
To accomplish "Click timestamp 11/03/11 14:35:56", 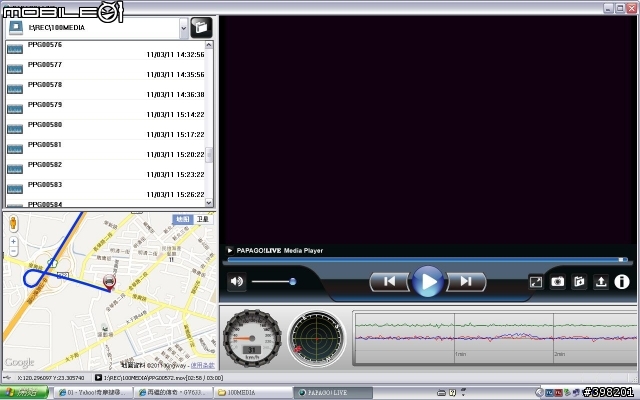I will point(176,75).
